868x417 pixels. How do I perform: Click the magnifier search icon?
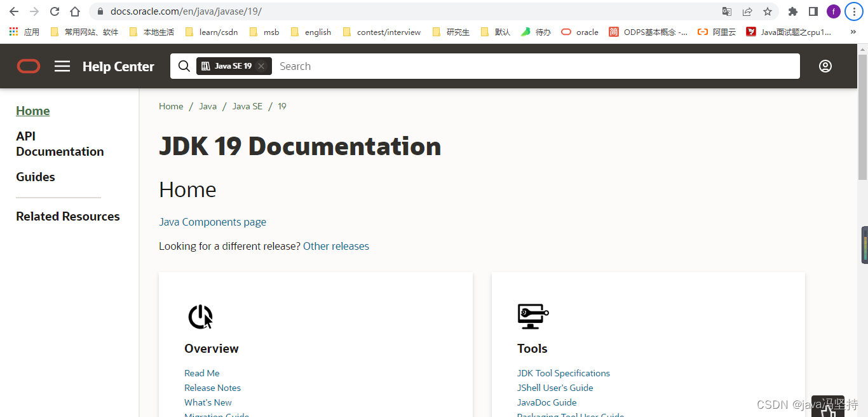[x=184, y=66]
